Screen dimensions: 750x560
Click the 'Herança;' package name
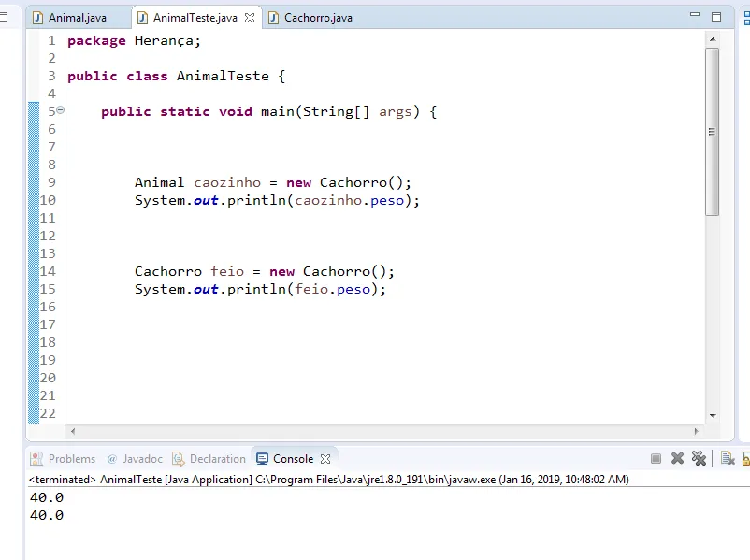click(167, 41)
